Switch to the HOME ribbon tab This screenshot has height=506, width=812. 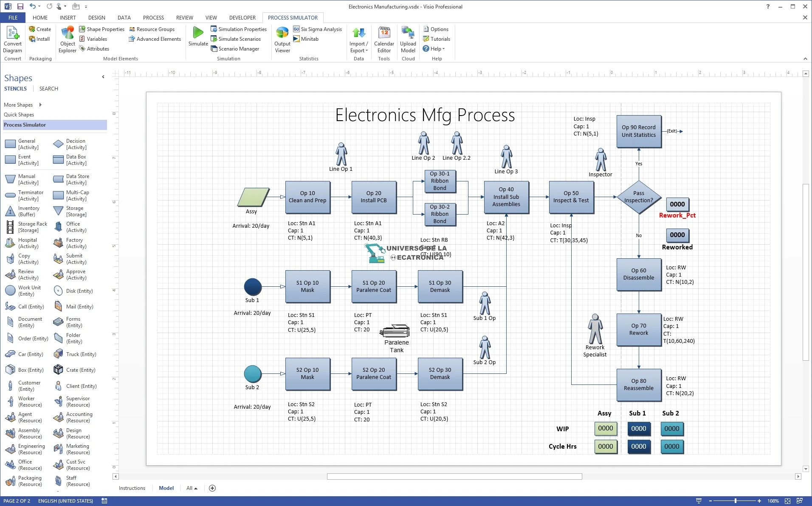click(x=40, y=18)
